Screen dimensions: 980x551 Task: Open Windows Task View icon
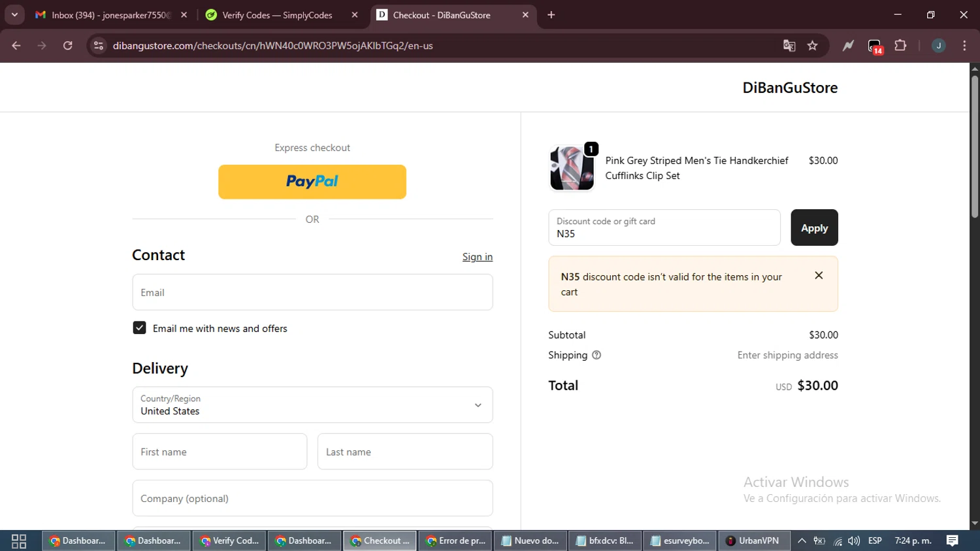click(x=19, y=541)
